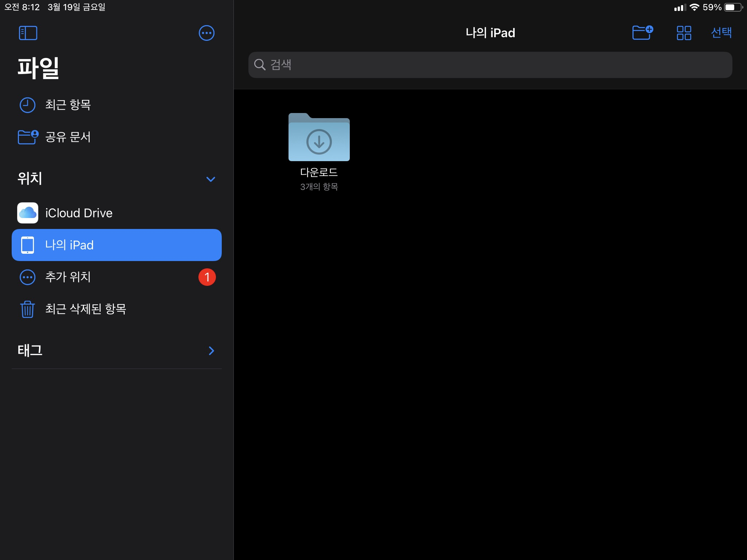Open 최근 삭제된 항목 trash
This screenshot has width=747, height=560.
click(85, 309)
